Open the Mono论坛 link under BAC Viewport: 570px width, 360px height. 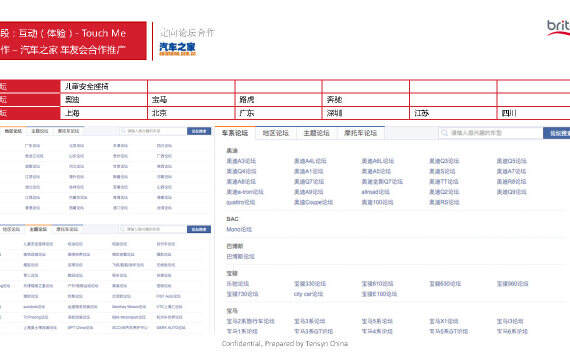click(x=239, y=229)
